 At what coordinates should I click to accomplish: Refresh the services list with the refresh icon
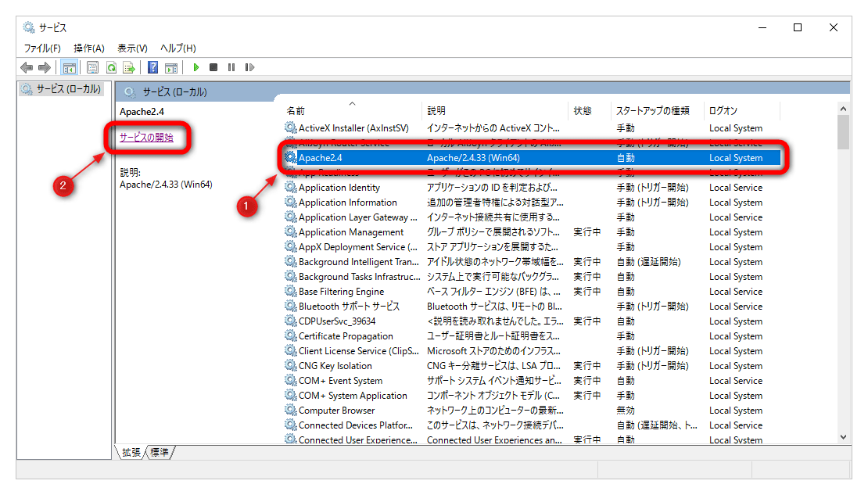click(x=110, y=67)
